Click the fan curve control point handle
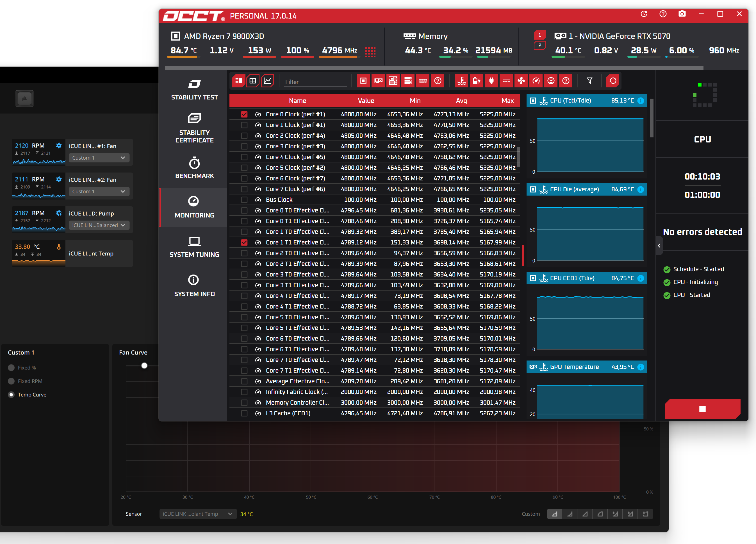The height and width of the screenshot is (544, 756). pyautogui.click(x=144, y=366)
